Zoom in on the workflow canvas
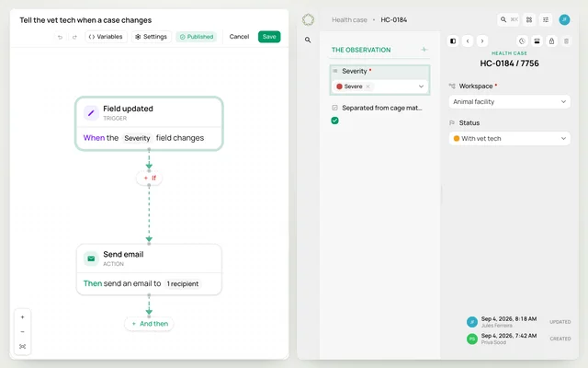 click(x=22, y=317)
